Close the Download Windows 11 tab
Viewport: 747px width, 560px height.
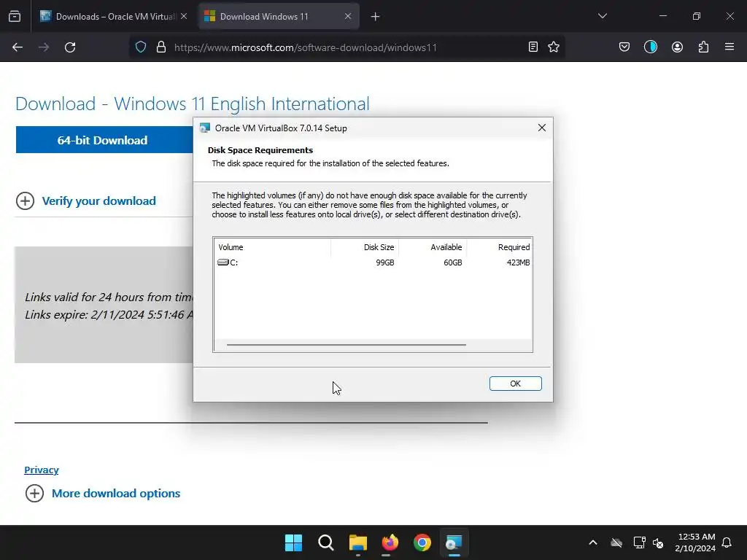coord(348,16)
